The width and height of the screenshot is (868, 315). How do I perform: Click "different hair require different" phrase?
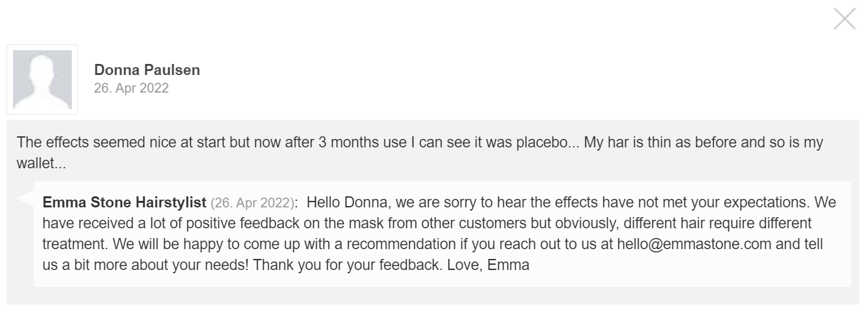pos(718,223)
